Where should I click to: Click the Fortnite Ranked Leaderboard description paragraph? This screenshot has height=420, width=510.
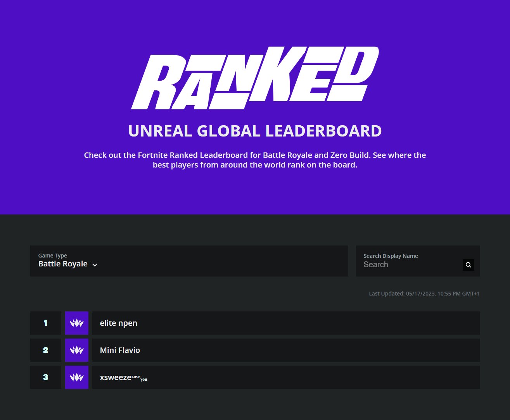pos(255,160)
